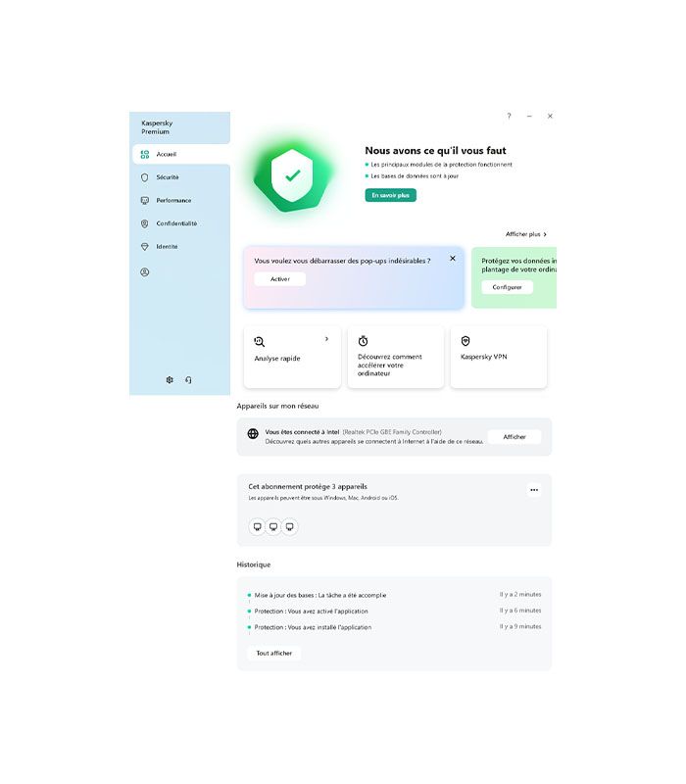Click Configurer in the green card
Screen dimensions: 686x784
(x=507, y=287)
